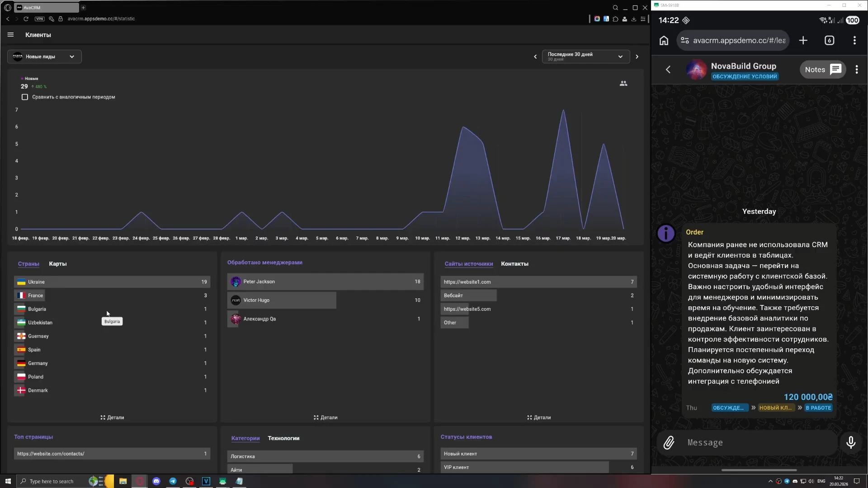Tap the mobile browser home icon

click(x=664, y=41)
